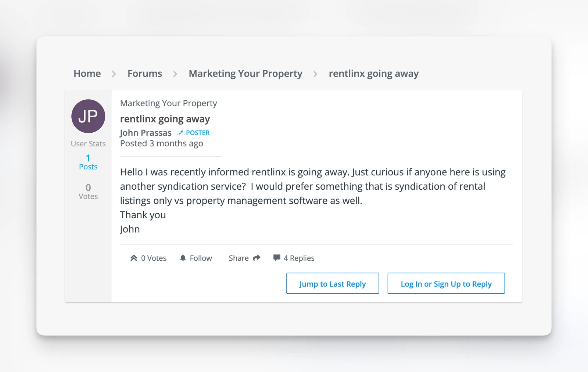Click Jump to Last Reply
This screenshot has height=372, width=588.
point(332,283)
